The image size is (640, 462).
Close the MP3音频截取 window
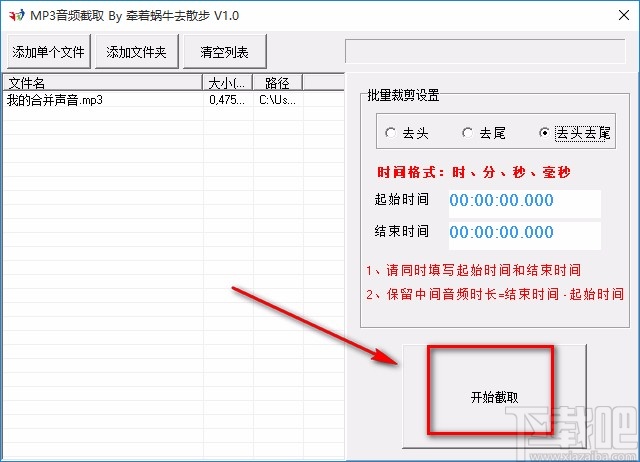coord(624,16)
